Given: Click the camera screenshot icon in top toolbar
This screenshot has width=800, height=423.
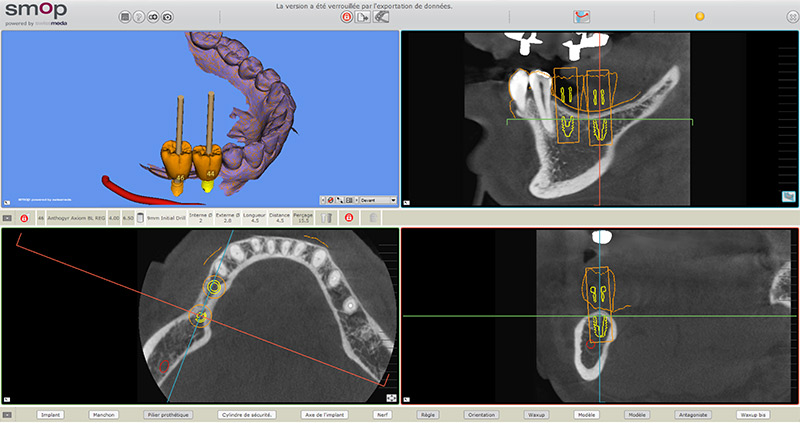Looking at the screenshot, I should click(168, 17).
